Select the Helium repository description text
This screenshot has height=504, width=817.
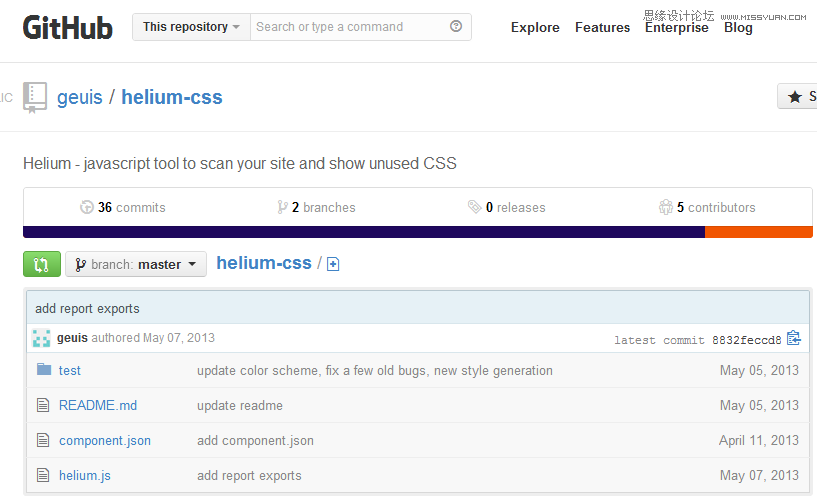pos(240,164)
